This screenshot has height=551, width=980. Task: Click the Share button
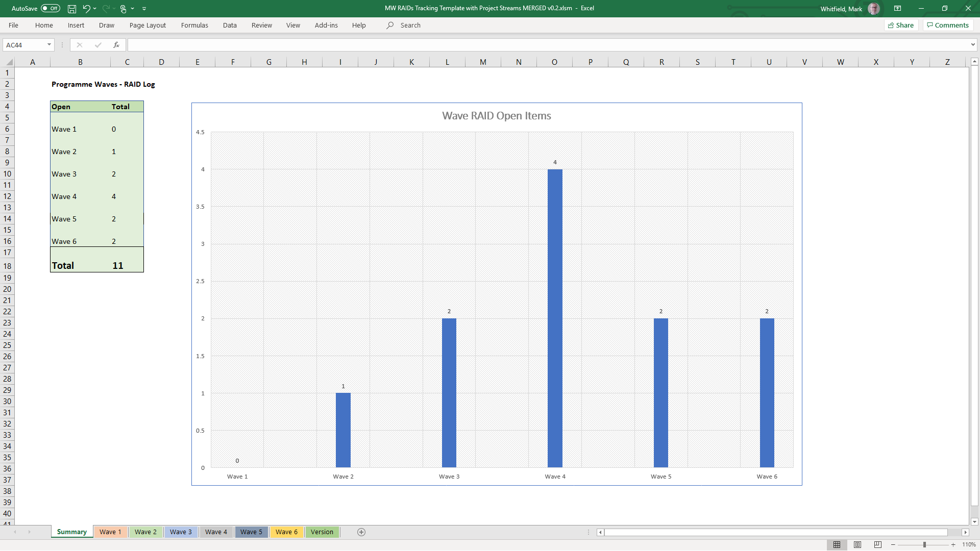click(x=901, y=25)
